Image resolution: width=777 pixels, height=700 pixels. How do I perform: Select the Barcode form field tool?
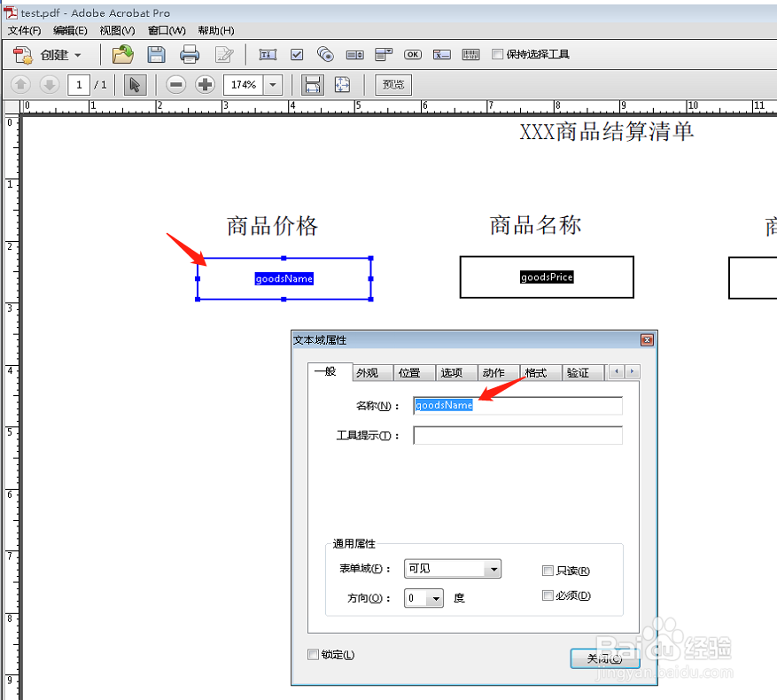point(470,54)
